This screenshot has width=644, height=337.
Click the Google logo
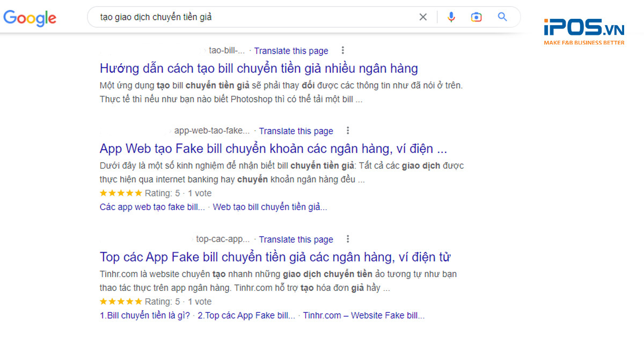pos(30,18)
